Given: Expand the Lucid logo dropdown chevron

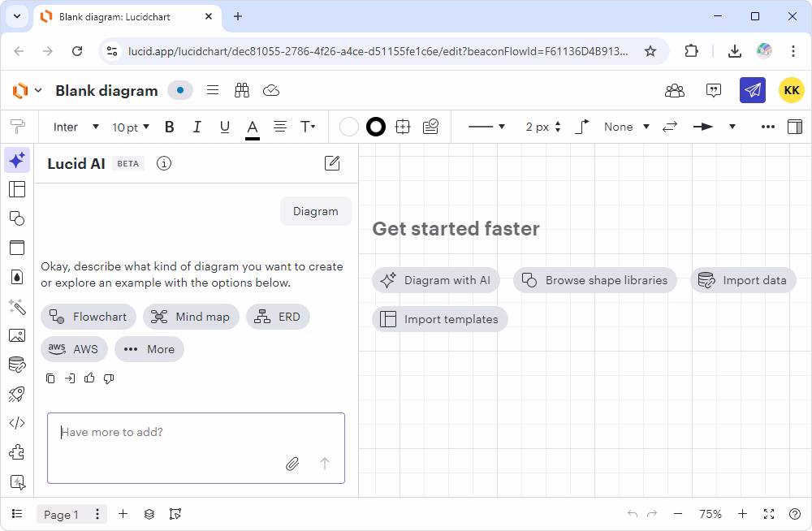Looking at the screenshot, I should click(x=38, y=90).
